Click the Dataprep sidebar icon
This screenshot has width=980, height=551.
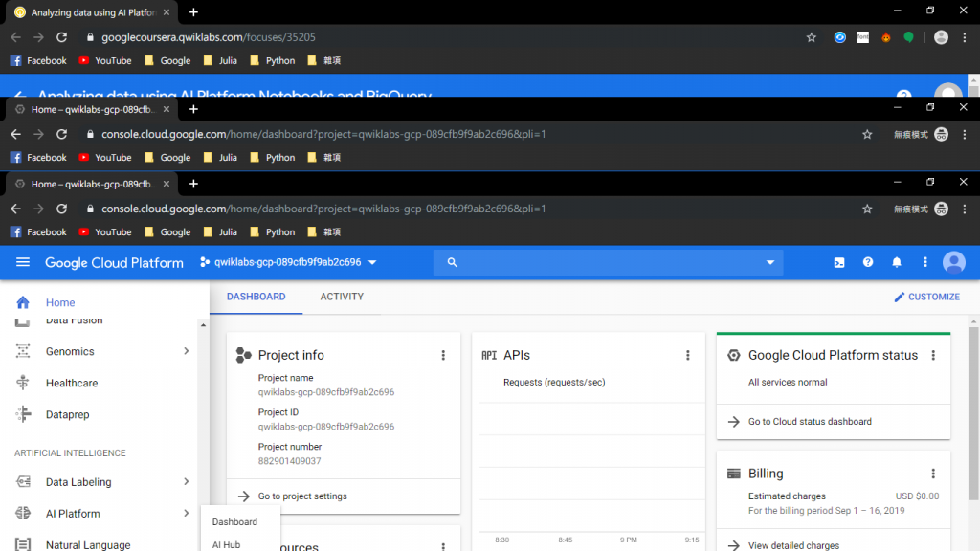[23, 414]
